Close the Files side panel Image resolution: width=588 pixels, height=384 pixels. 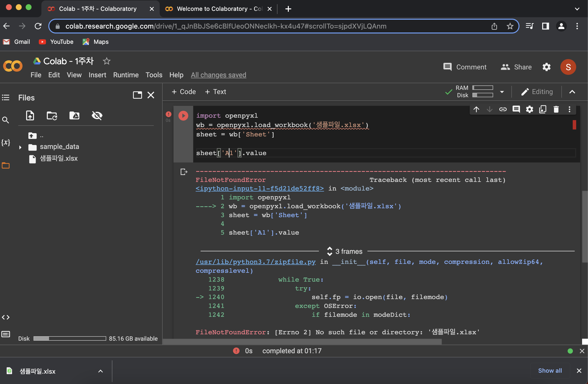click(151, 95)
